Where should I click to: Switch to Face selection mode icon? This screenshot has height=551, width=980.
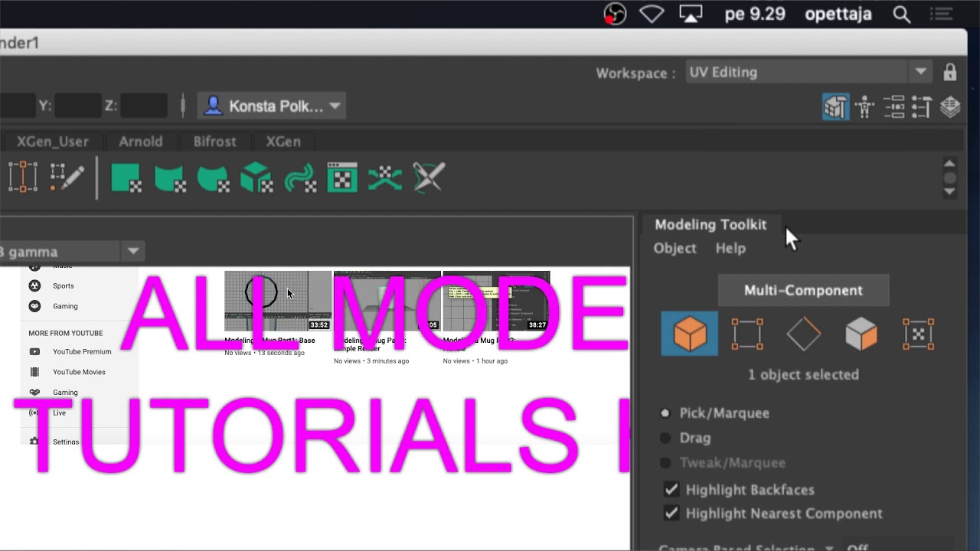[x=861, y=334]
